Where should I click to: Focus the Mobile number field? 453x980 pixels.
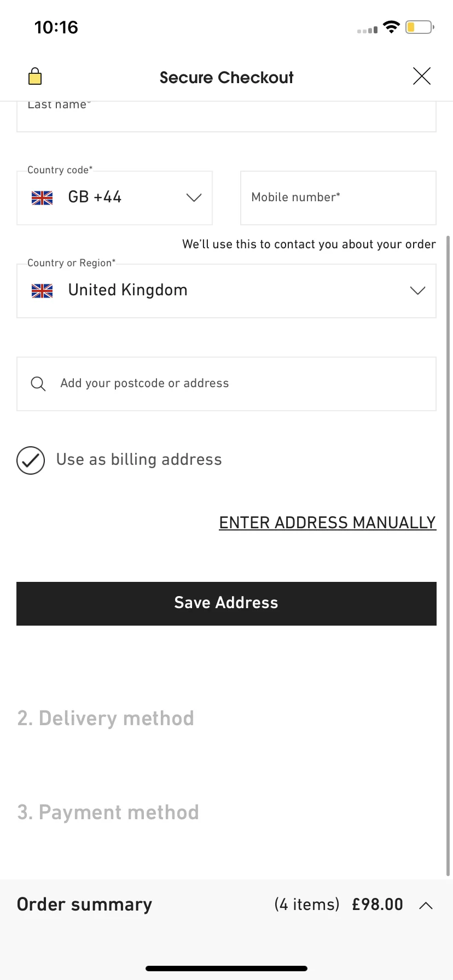[x=338, y=198]
